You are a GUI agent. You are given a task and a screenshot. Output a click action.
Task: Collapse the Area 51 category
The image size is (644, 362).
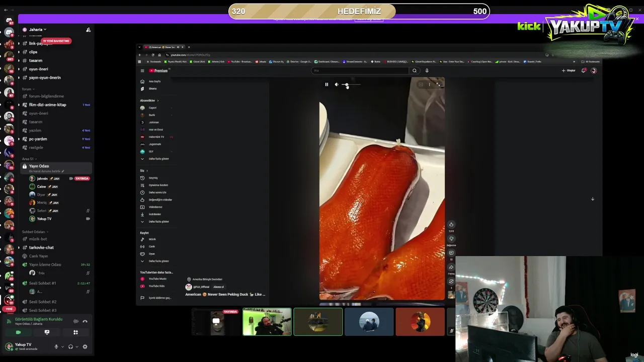pos(29,159)
